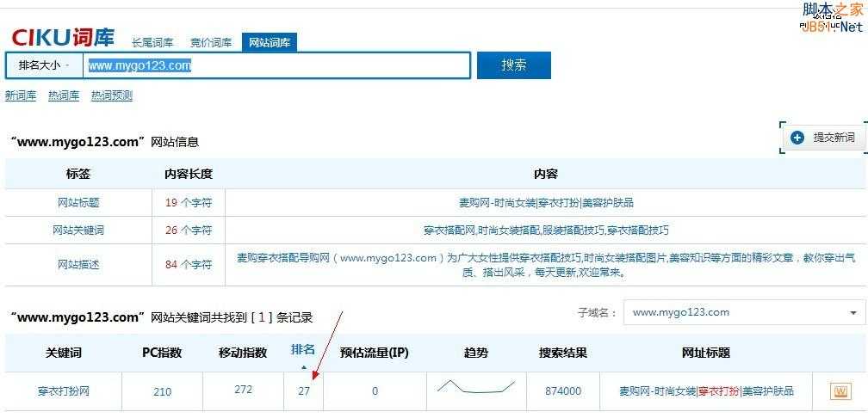Open the 热词库 link
The image size is (868, 418).
(64, 95)
